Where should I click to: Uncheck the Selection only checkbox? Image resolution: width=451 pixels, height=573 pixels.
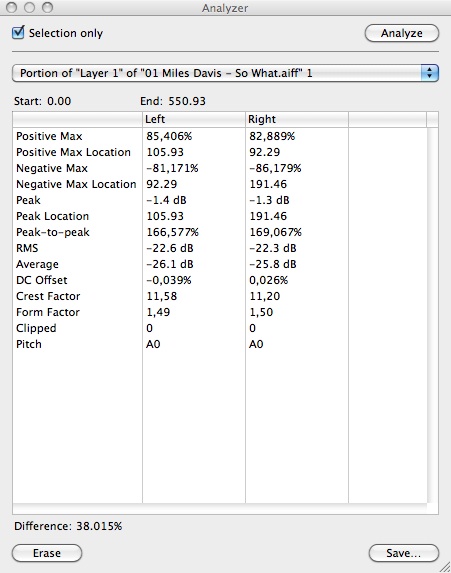(x=18, y=33)
